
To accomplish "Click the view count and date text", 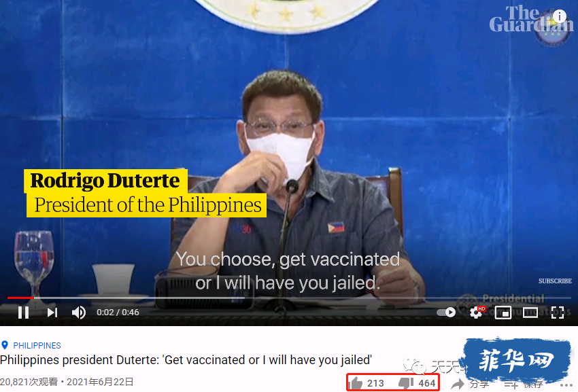I will [x=67, y=382].
